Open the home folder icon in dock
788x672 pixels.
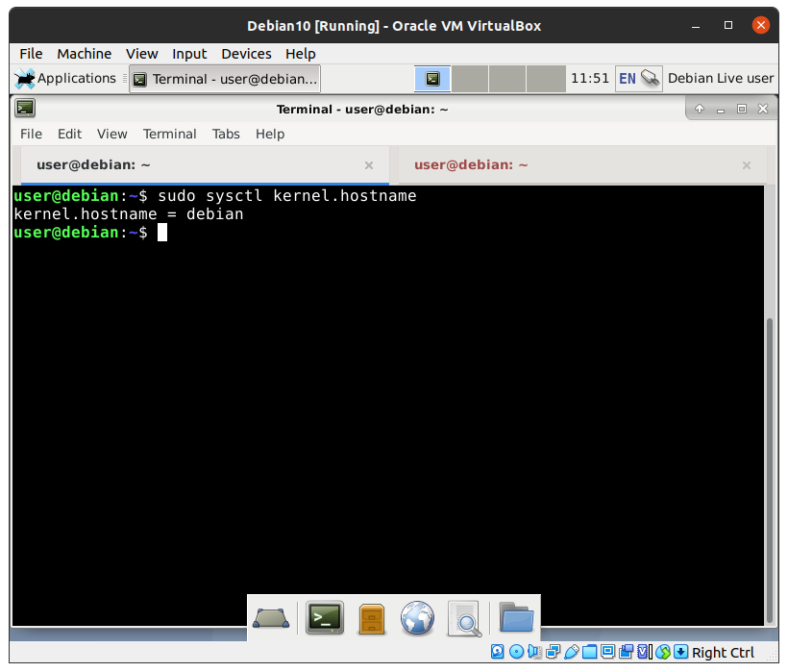(516, 617)
